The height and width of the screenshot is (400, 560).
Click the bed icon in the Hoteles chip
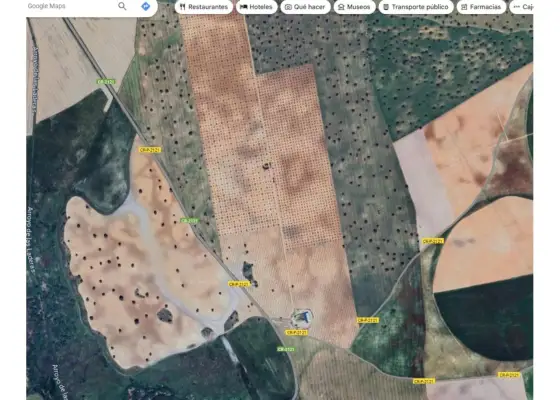click(244, 7)
